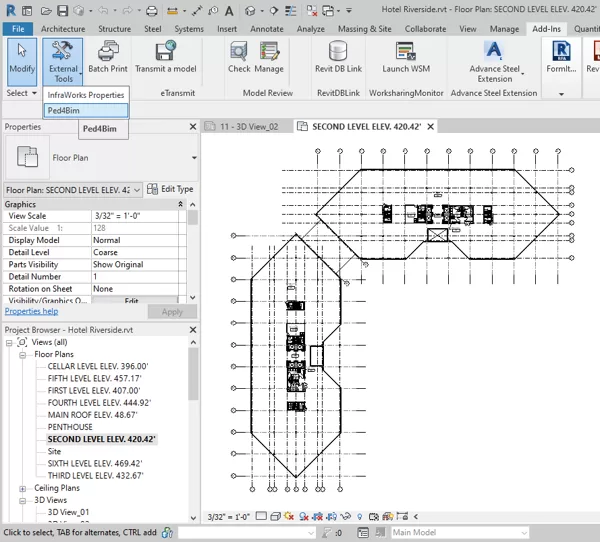Toggle Show Analytical Model icon

(388, 517)
